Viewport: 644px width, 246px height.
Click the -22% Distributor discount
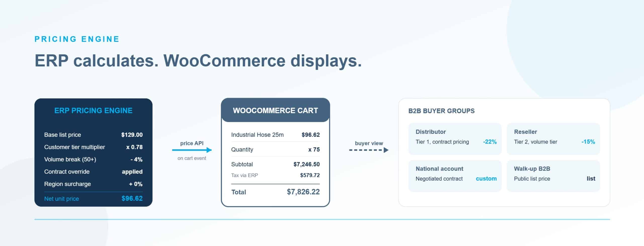point(490,142)
